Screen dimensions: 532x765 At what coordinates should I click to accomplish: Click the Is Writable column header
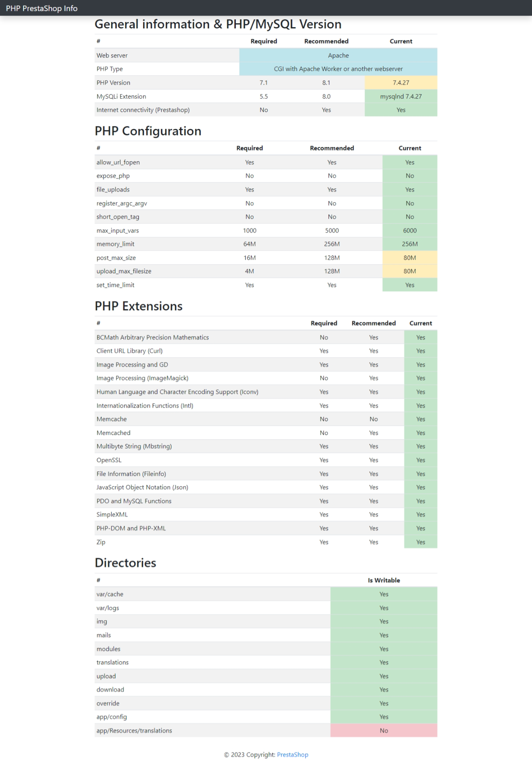pyautogui.click(x=384, y=581)
